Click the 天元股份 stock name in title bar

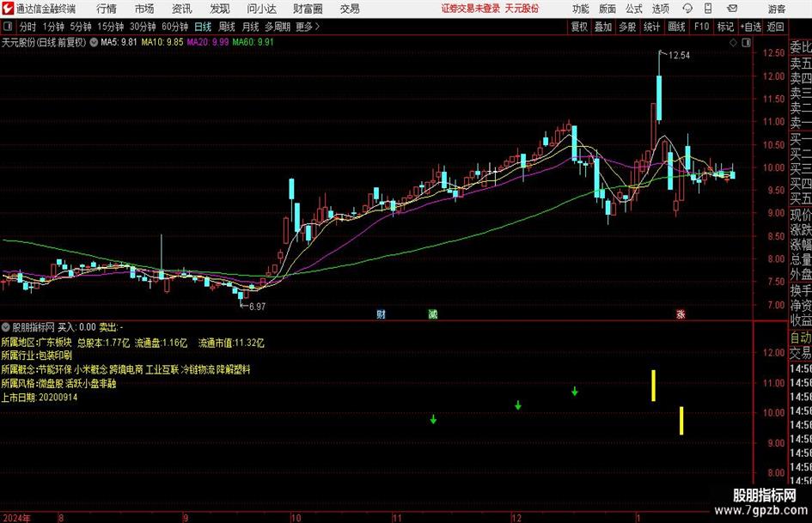tap(522, 9)
